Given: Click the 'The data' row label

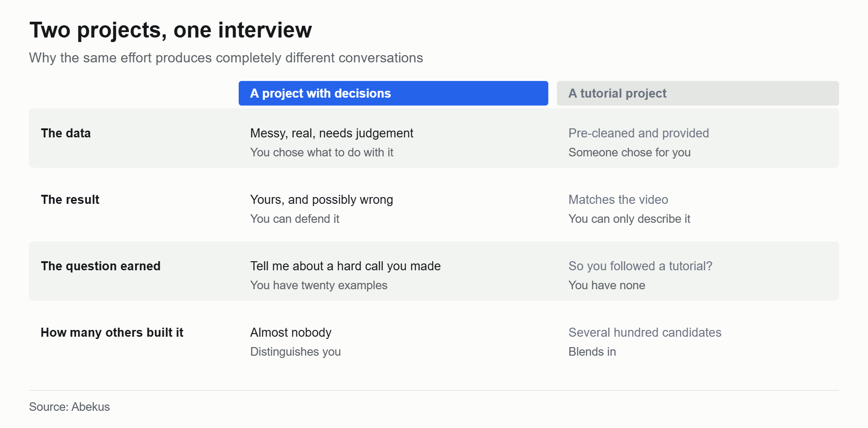Looking at the screenshot, I should 66,133.
